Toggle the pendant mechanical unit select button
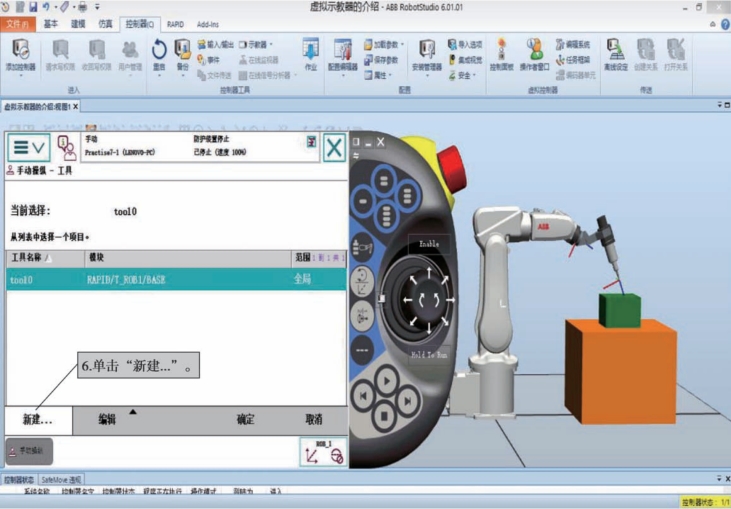The width and height of the screenshot is (731, 509). click(x=362, y=247)
